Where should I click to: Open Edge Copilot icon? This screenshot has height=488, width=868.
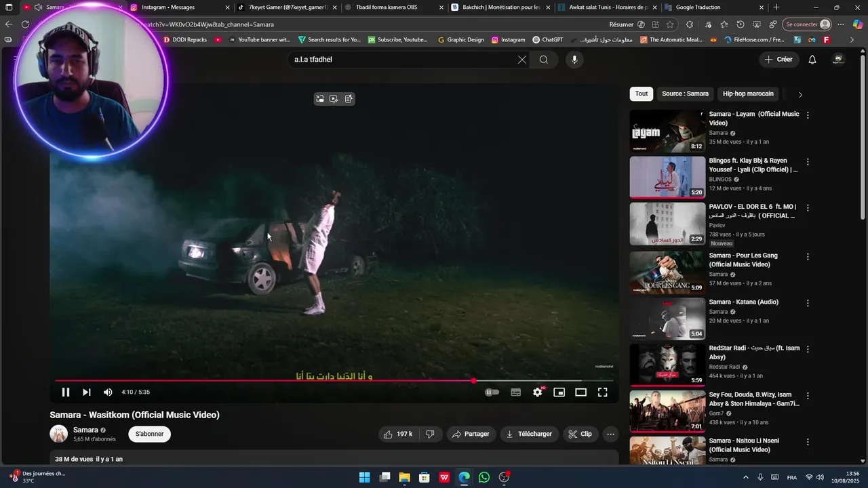point(858,24)
